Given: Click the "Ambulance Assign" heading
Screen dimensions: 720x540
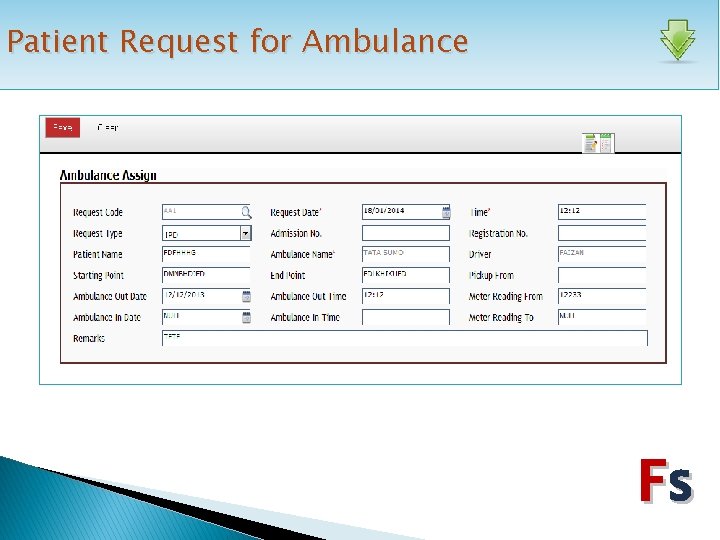Looking at the screenshot, I should point(108,175).
